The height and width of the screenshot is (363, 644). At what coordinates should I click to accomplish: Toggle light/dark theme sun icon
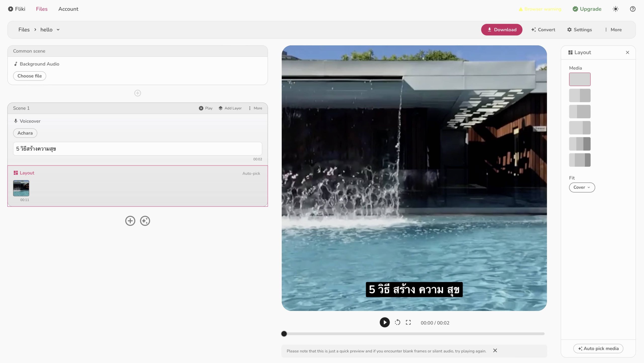(615, 9)
